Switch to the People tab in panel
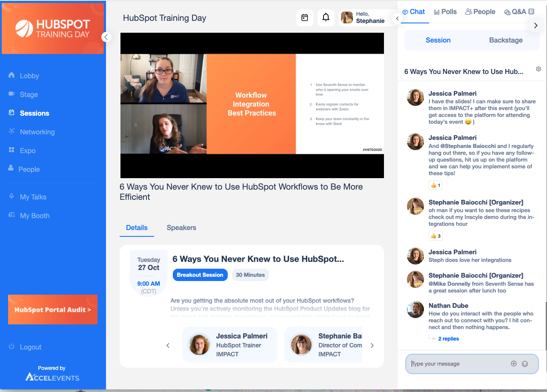Image resolution: width=547 pixels, height=392 pixels. [x=480, y=12]
